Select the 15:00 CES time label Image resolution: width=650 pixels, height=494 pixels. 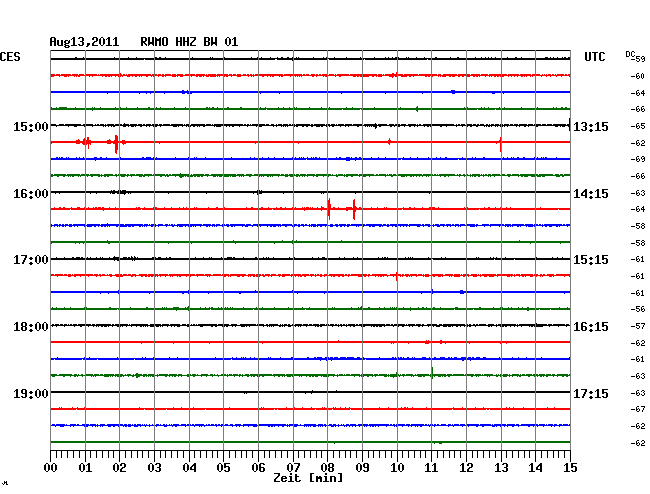point(31,126)
